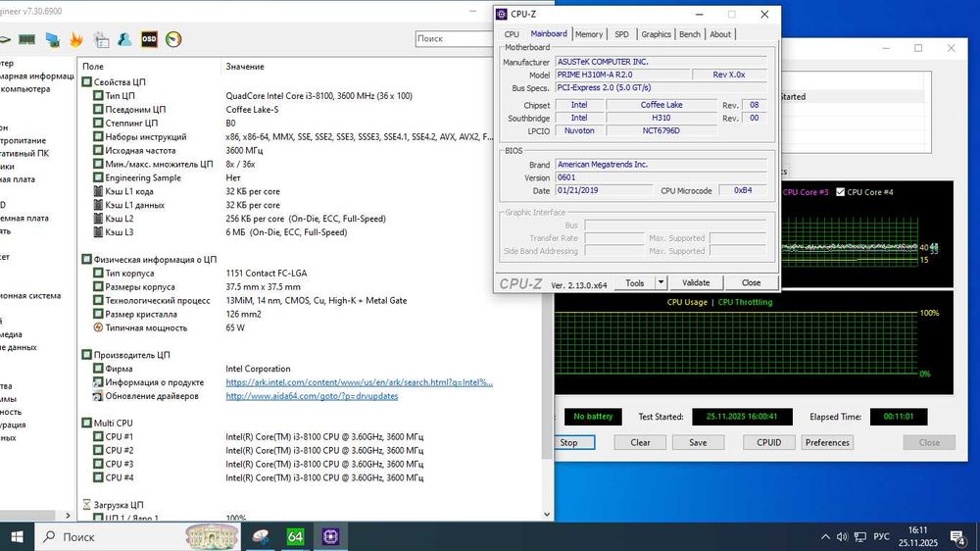This screenshot has width=980, height=551.
Task: Open the Tools dropdown arrow in CPU-Z
Action: point(661,282)
